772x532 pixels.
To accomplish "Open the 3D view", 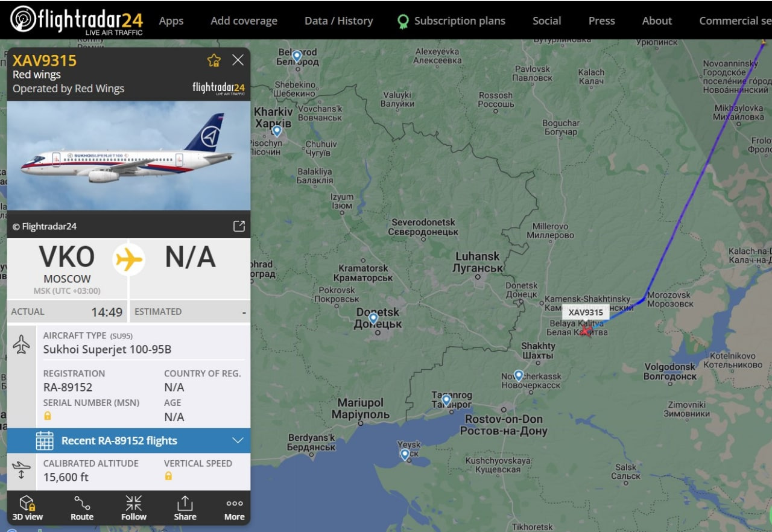I will click(x=28, y=508).
